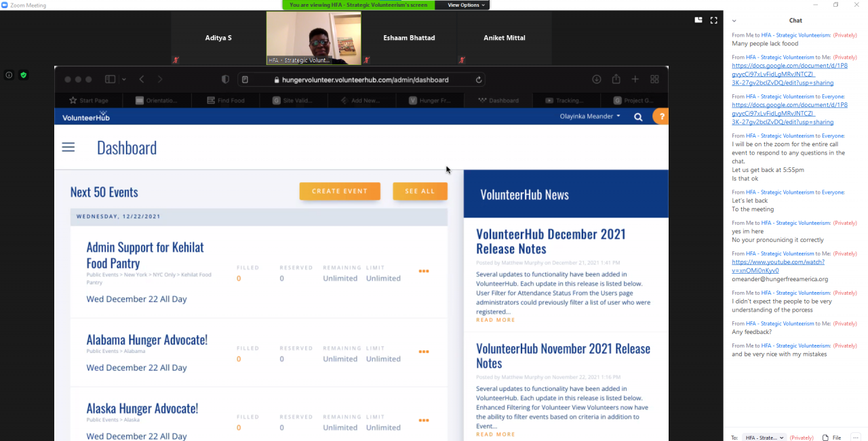Open a new Safari tab with plus
This screenshot has height=441, width=868.
pos(635,79)
